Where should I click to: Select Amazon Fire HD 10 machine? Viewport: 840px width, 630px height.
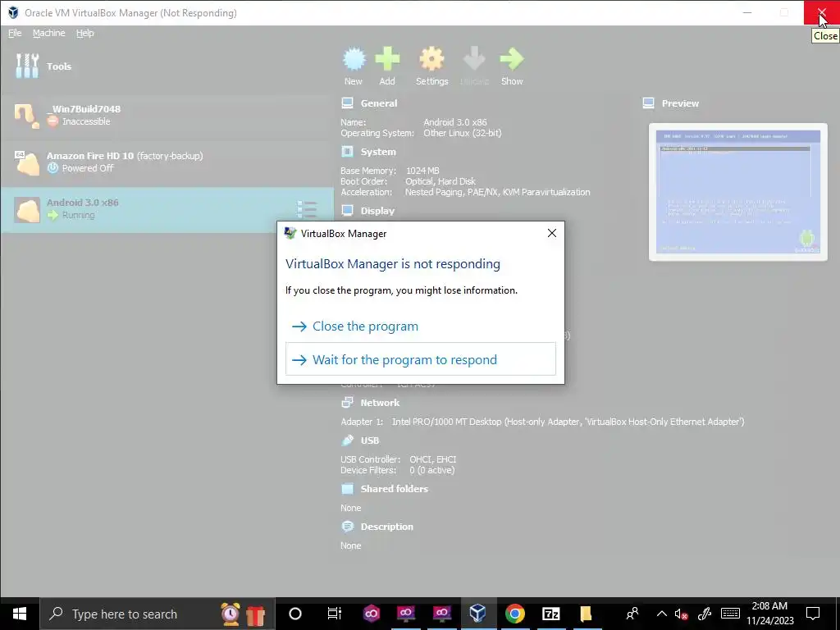[x=167, y=162]
